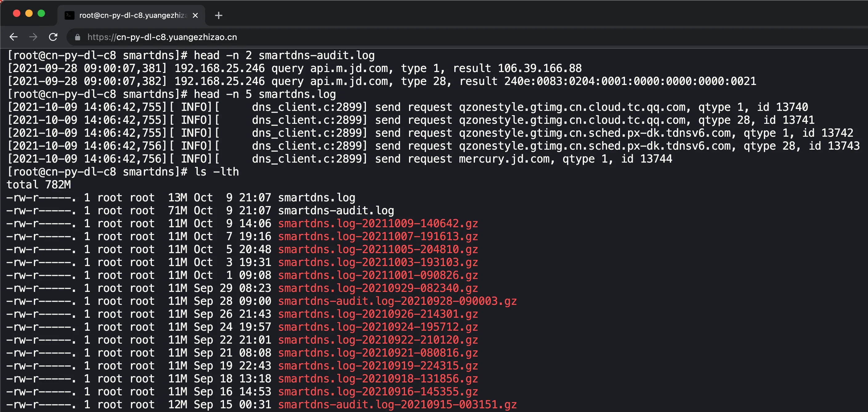Click the terminal favicon on the tab
This screenshot has height=412, width=868.
[69, 15]
